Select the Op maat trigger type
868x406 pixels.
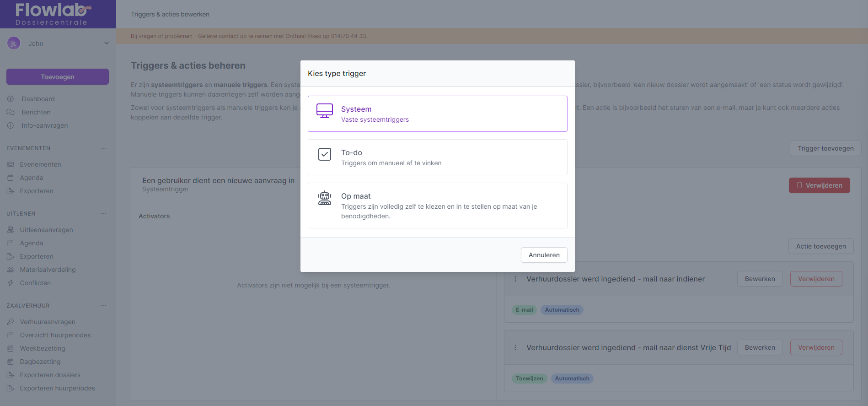(437, 206)
